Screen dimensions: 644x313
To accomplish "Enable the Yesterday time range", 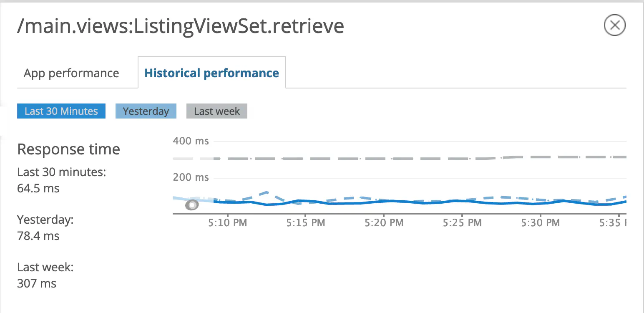I will [146, 111].
